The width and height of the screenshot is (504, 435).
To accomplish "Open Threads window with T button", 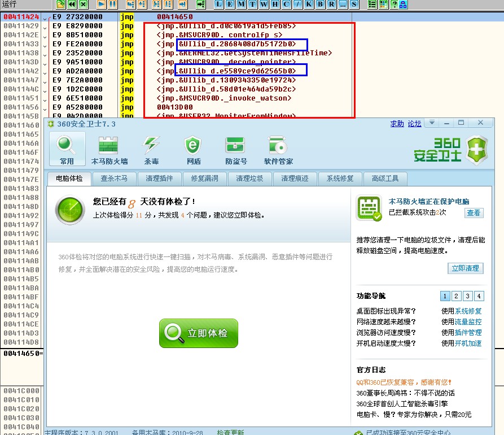I will coord(253,4).
